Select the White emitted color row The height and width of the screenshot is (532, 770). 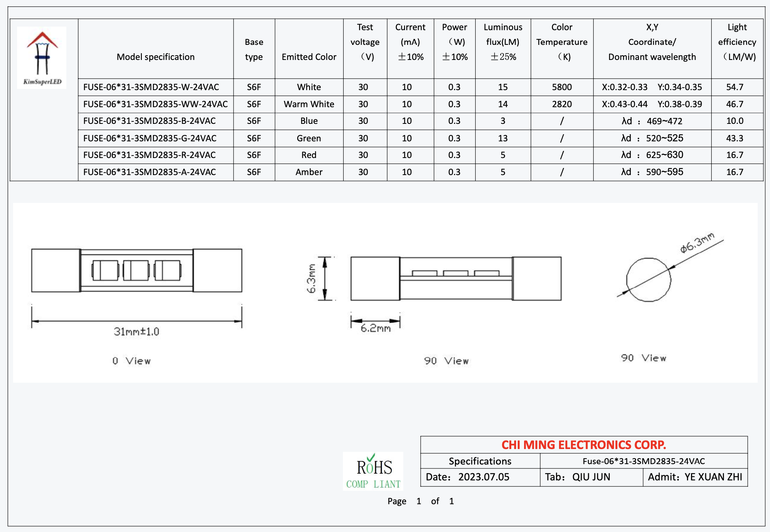[309, 87]
